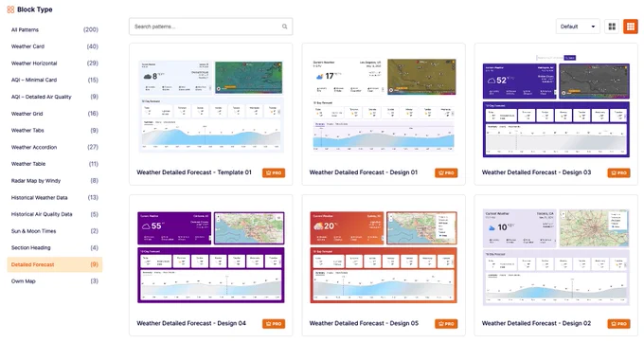Click the (29) count beside Weather Horizontal
644x343 pixels.
(x=93, y=63)
